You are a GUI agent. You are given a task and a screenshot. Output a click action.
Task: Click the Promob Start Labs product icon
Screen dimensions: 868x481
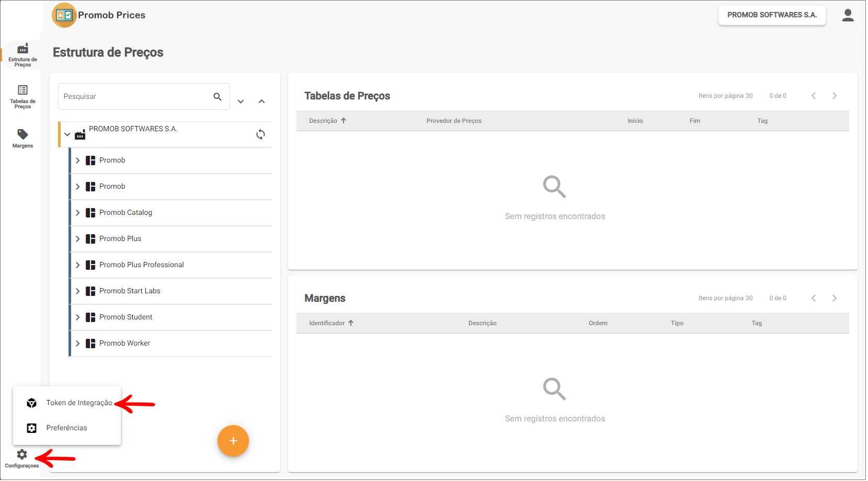pos(90,291)
